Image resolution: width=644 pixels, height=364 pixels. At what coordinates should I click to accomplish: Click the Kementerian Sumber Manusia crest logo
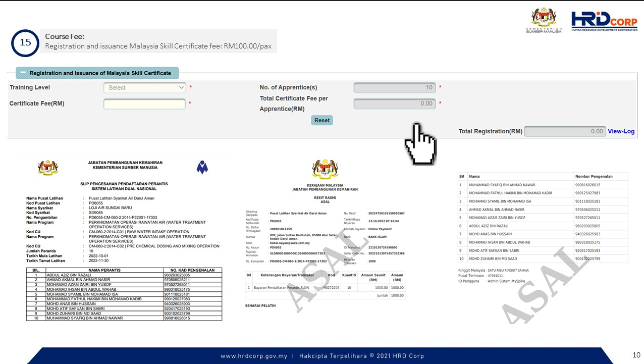(x=544, y=21)
